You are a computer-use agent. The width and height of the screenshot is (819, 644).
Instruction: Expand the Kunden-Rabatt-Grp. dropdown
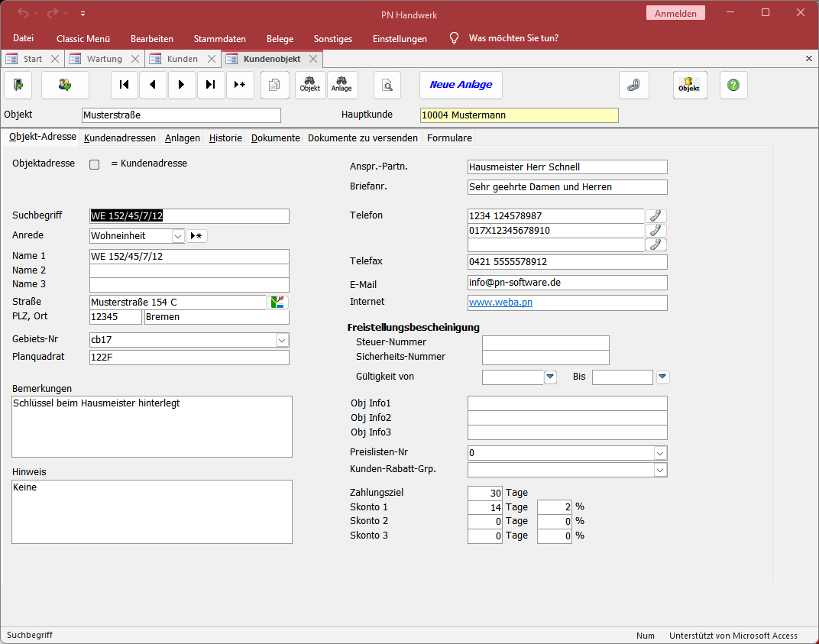tap(660, 470)
